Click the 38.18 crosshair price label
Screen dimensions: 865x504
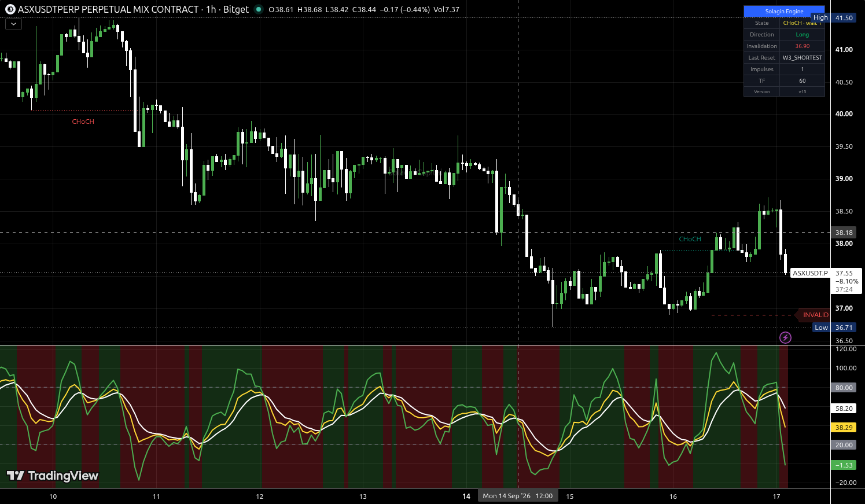(844, 233)
